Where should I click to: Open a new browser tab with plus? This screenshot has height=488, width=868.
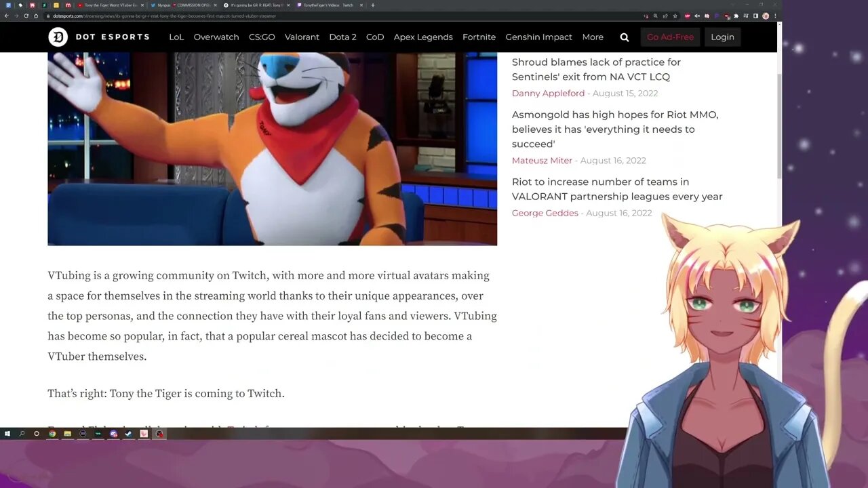point(372,5)
